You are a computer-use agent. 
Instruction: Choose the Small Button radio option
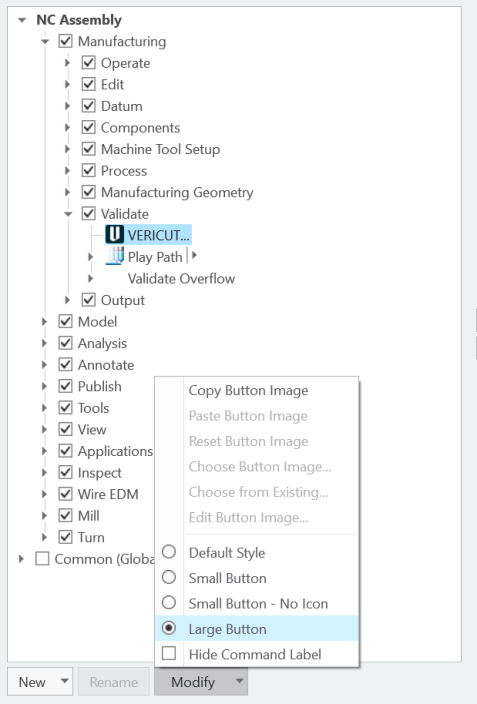pyautogui.click(x=169, y=577)
